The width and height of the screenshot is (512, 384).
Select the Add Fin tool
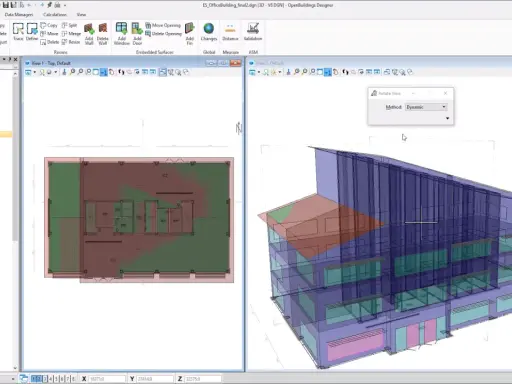pyautogui.click(x=190, y=33)
